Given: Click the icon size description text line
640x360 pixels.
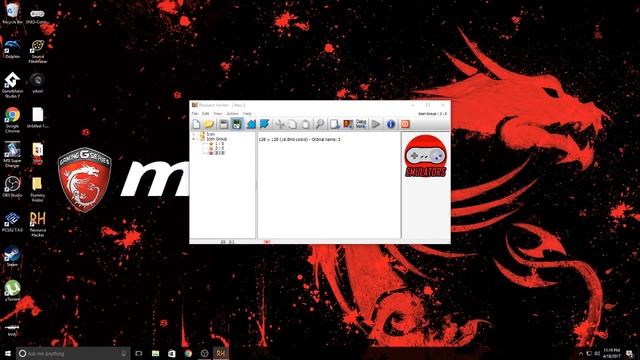Looking at the screenshot, I should [300, 140].
